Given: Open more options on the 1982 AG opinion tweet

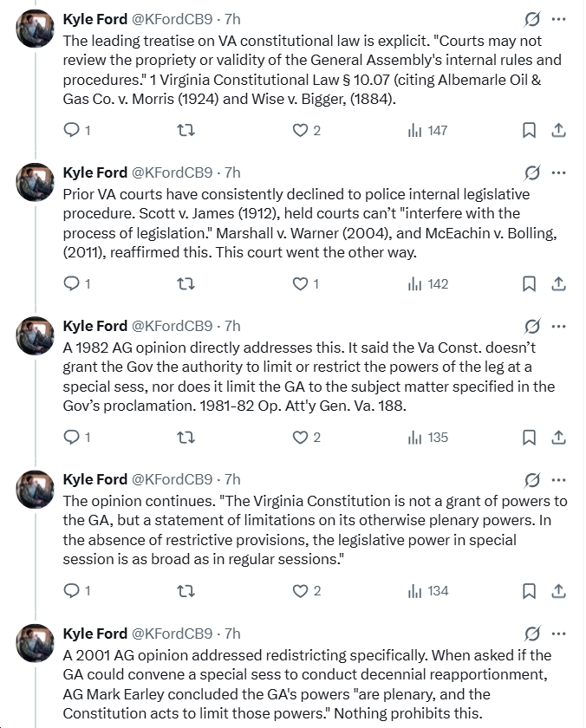Looking at the screenshot, I should pos(559,326).
